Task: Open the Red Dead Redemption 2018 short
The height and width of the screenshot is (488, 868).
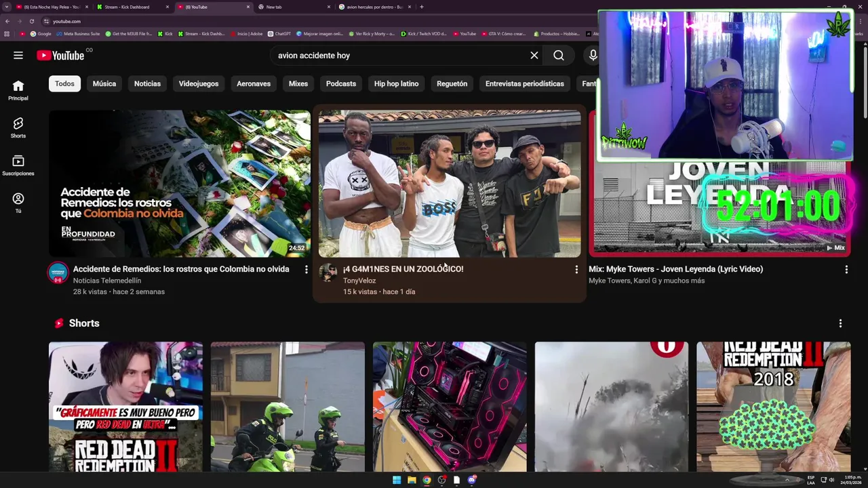Action: click(774, 407)
